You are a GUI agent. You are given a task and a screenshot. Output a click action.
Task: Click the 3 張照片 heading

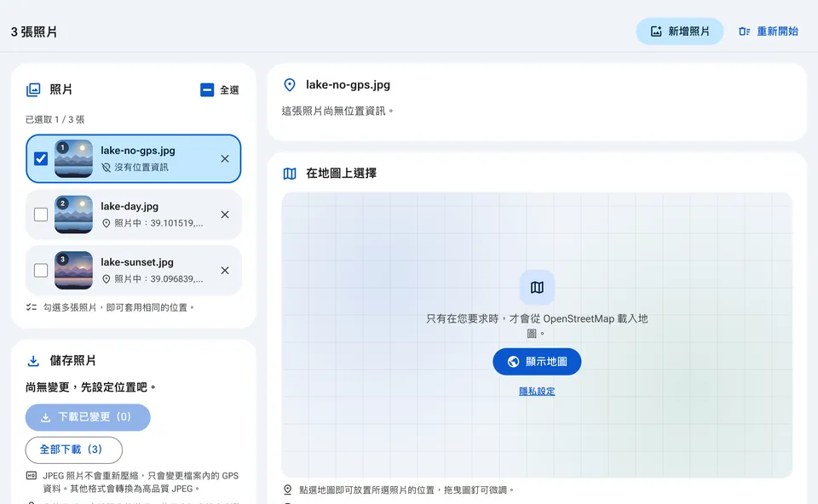point(34,31)
